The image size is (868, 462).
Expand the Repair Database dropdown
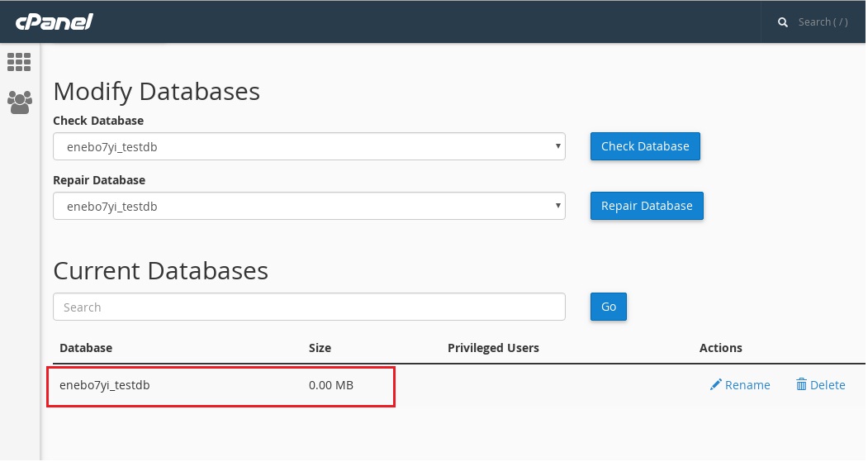[309, 206]
